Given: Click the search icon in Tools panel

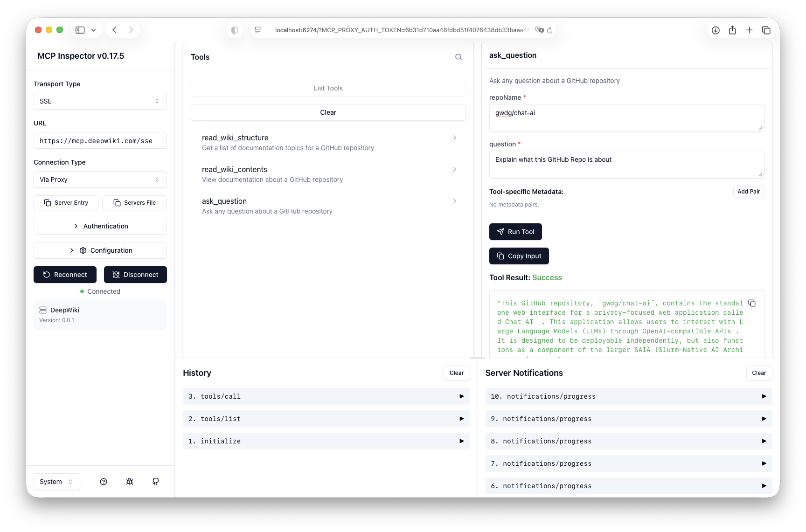Looking at the screenshot, I should tap(459, 57).
